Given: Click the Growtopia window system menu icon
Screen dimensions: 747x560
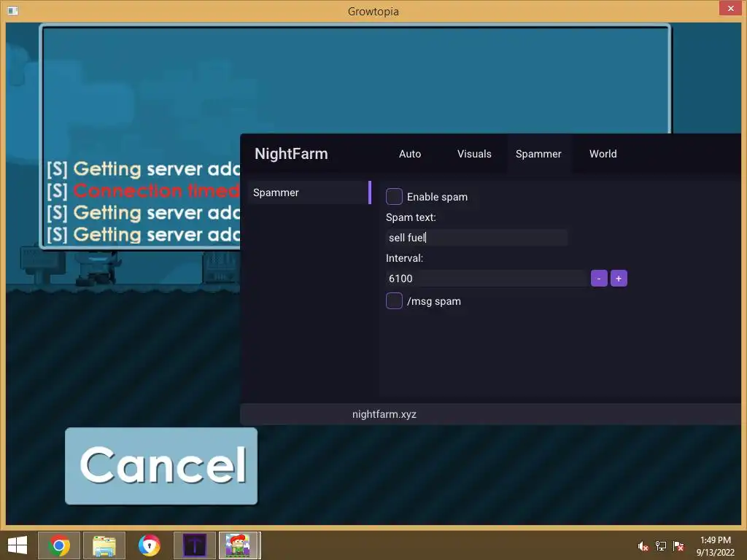Looking at the screenshot, I should (13, 10).
